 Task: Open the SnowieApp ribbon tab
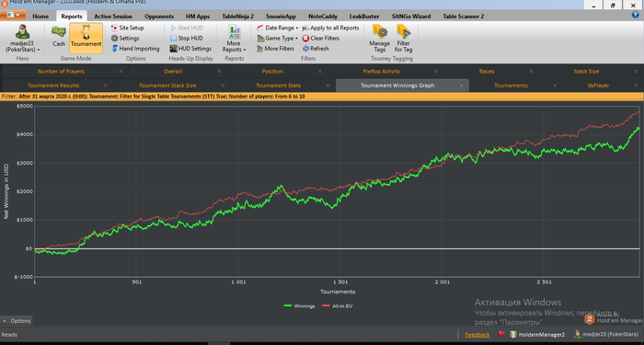pos(281,17)
